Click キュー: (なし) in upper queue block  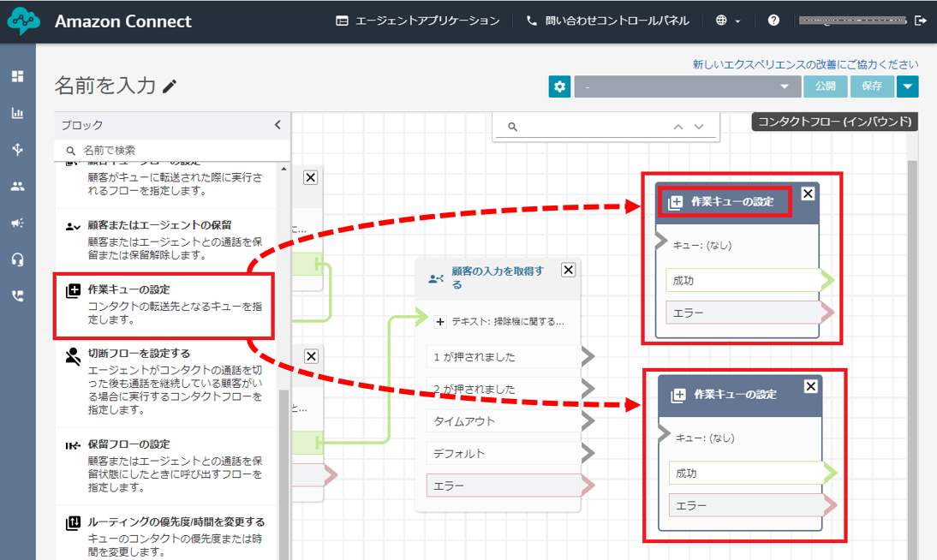[702, 245]
